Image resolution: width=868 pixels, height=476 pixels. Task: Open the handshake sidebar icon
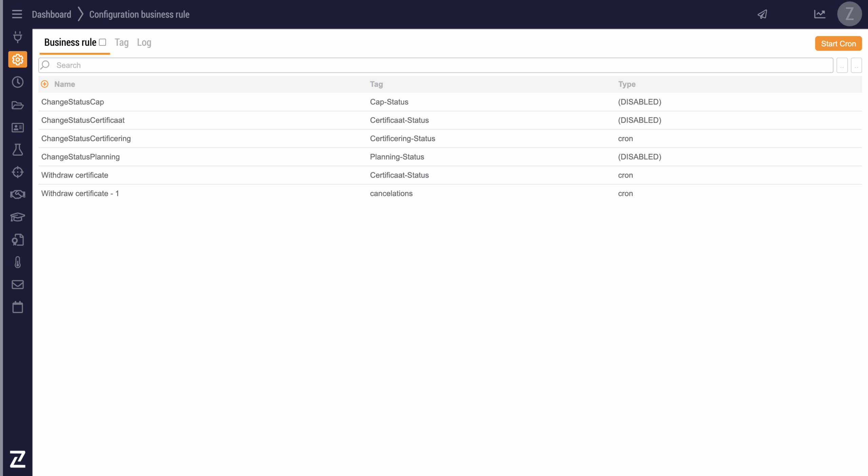pos(18,195)
